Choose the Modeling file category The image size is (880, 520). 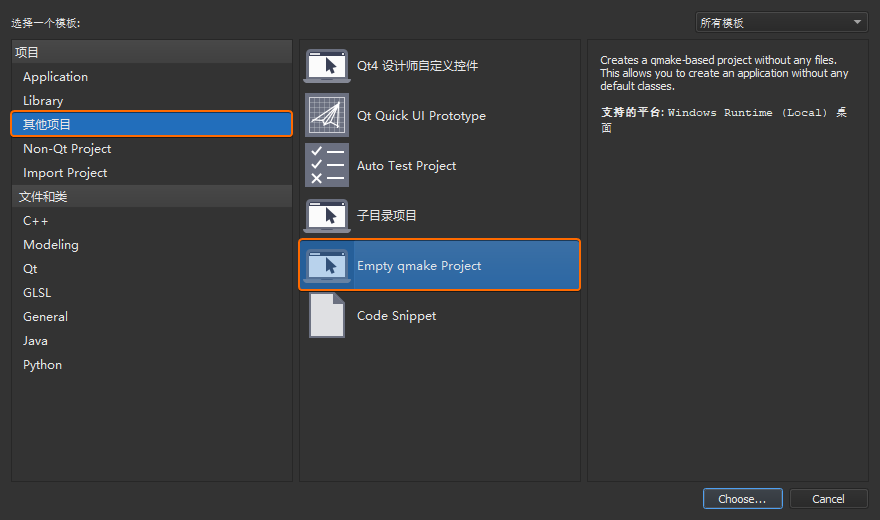pos(51,245)
